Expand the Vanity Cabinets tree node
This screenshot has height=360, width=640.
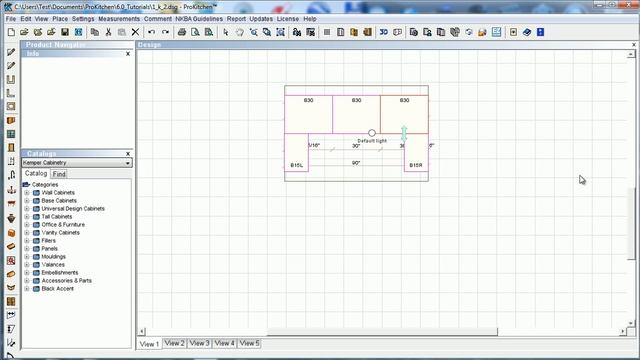[27, 233]
